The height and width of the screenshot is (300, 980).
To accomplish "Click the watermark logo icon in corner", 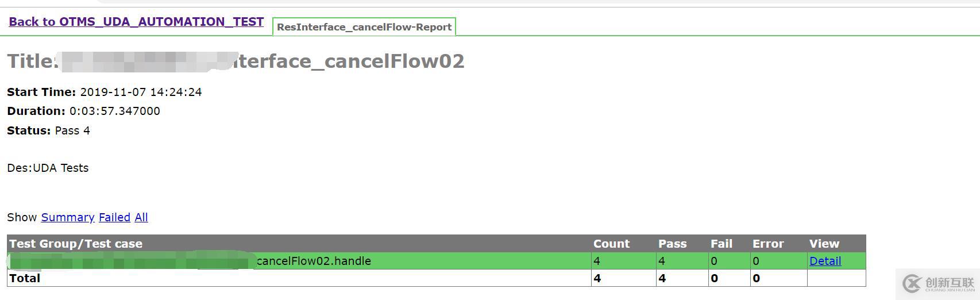I will (912, 283).
